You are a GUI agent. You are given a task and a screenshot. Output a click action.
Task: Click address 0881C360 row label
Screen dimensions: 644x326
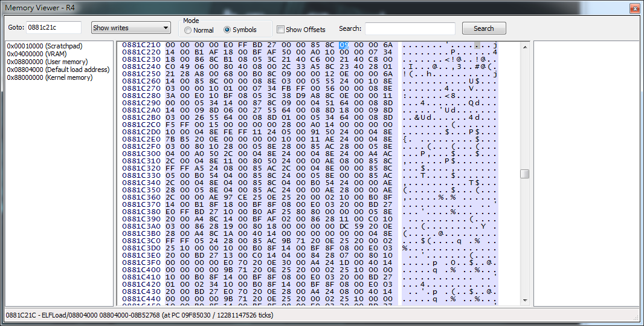(141, 197)
